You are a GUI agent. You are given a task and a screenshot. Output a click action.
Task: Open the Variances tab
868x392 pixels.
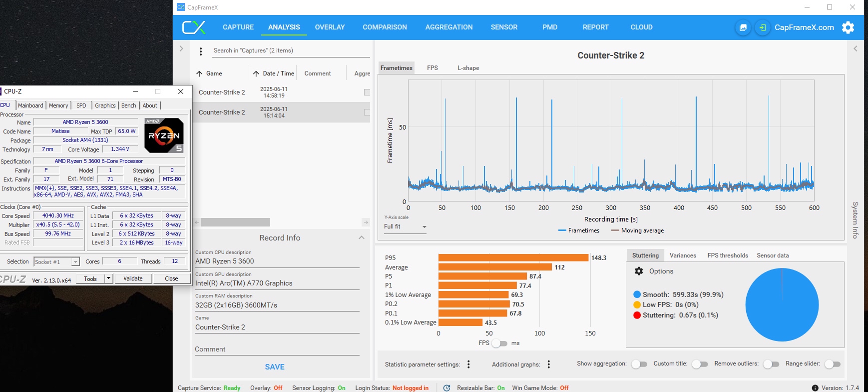[683, 255]
